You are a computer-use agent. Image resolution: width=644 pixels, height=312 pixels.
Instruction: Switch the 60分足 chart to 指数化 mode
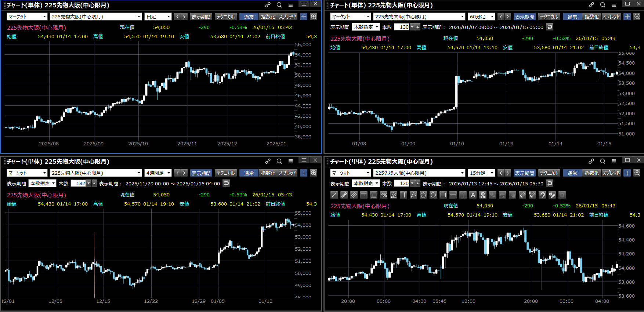[591, 17]
